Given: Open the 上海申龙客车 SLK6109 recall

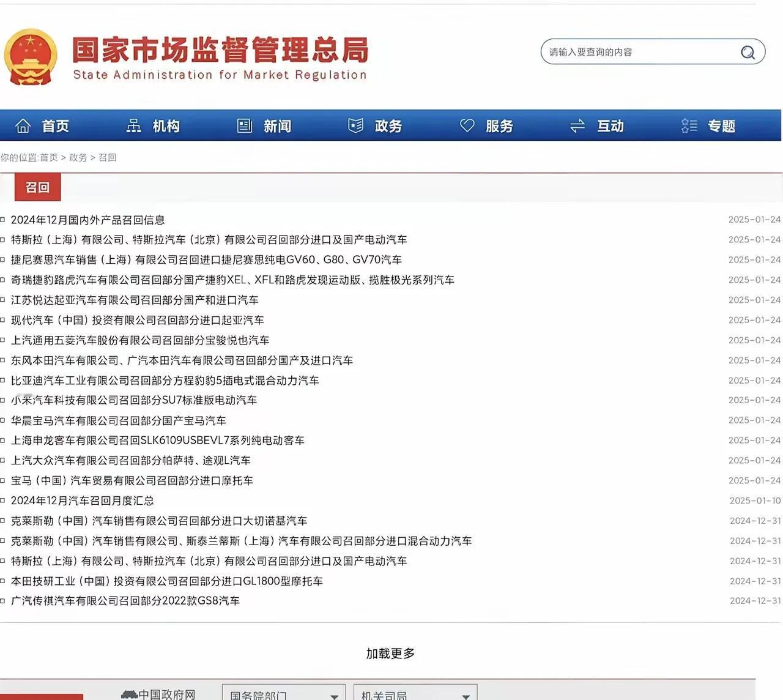Looking at the screenshot, I should pyautogui.click(x=158, y=441).
